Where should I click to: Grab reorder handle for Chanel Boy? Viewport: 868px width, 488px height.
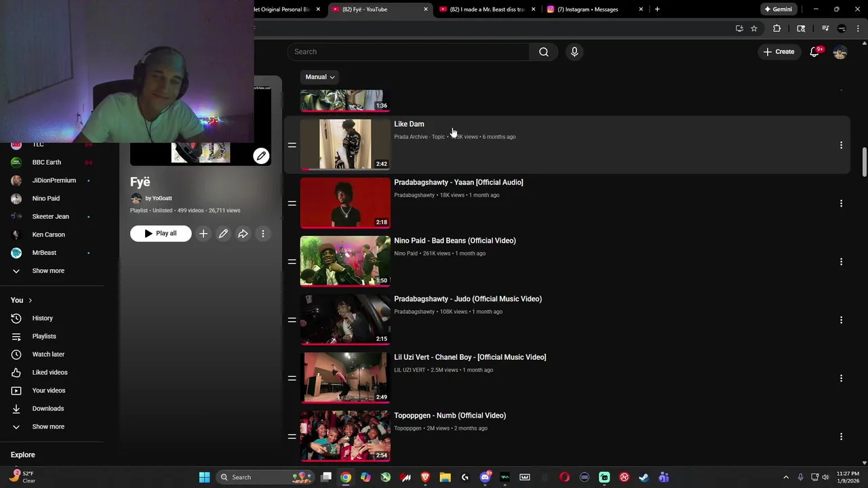tap(292, 378)
